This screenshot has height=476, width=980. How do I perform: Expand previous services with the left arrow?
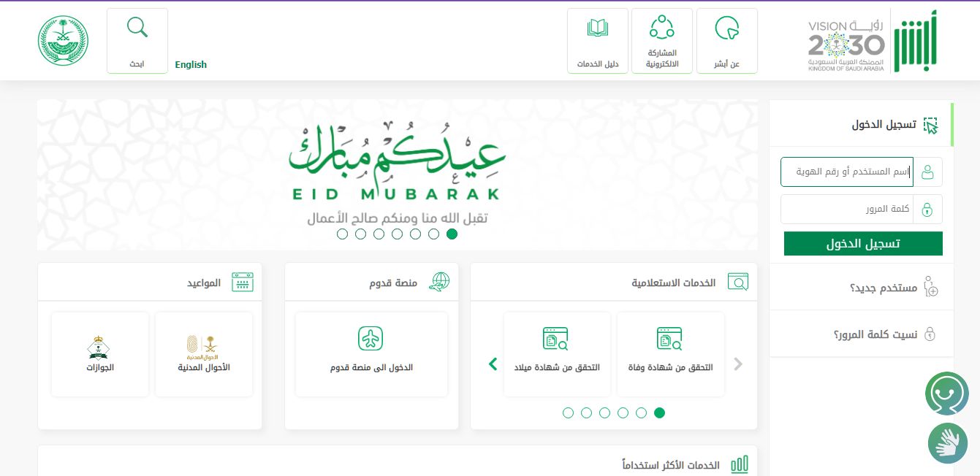point(493,364)
